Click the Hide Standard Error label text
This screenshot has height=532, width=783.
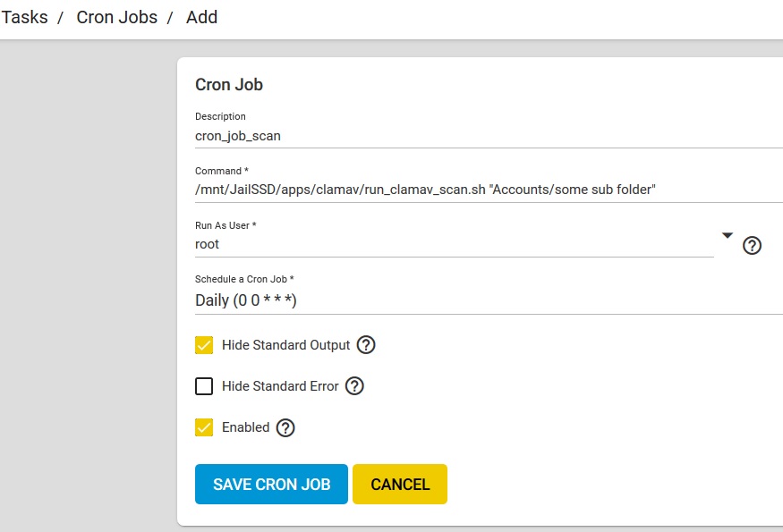280,385
